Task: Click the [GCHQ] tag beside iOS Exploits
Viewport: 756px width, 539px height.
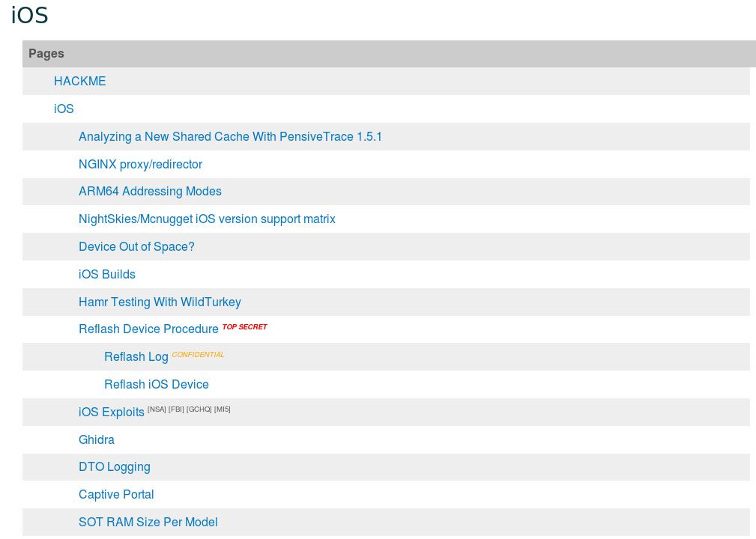Action: 199,409
